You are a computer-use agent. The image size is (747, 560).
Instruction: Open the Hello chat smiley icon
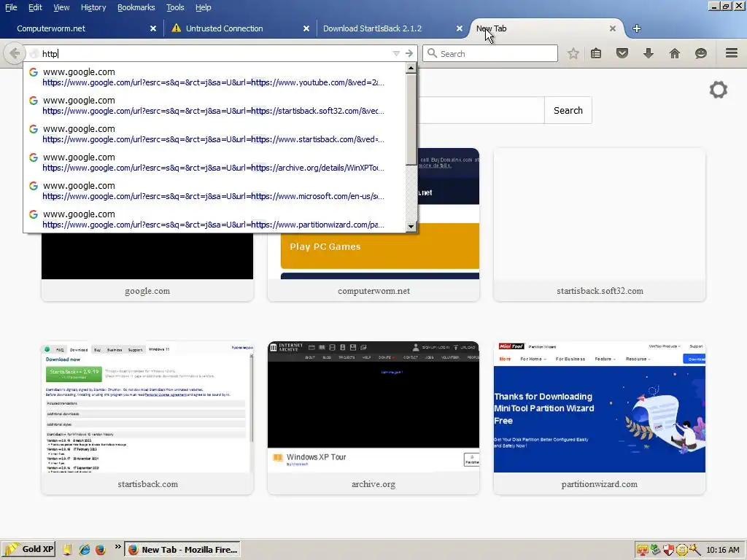click(x=701, y=53)
